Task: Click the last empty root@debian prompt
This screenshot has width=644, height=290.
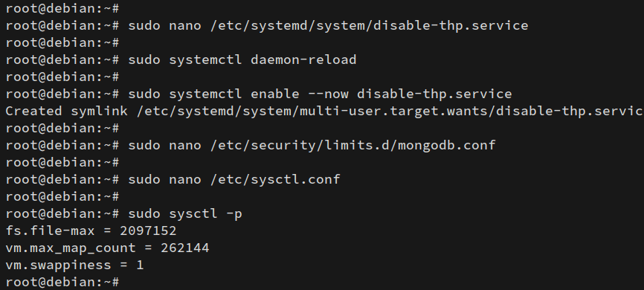Action: (62, 283)
